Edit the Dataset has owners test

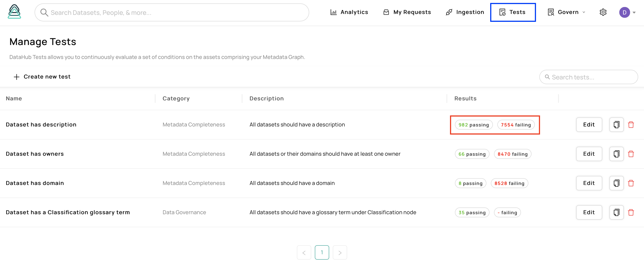[589, 154]
